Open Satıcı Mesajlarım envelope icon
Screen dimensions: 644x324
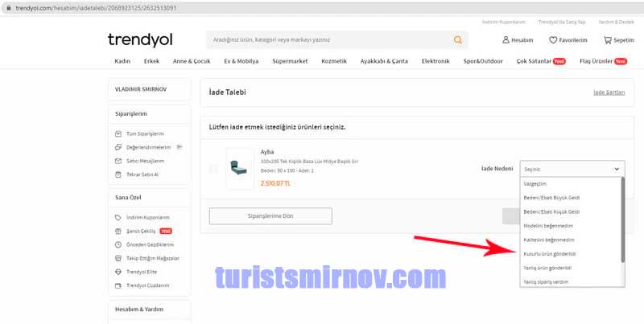click(x=118, y=161)
